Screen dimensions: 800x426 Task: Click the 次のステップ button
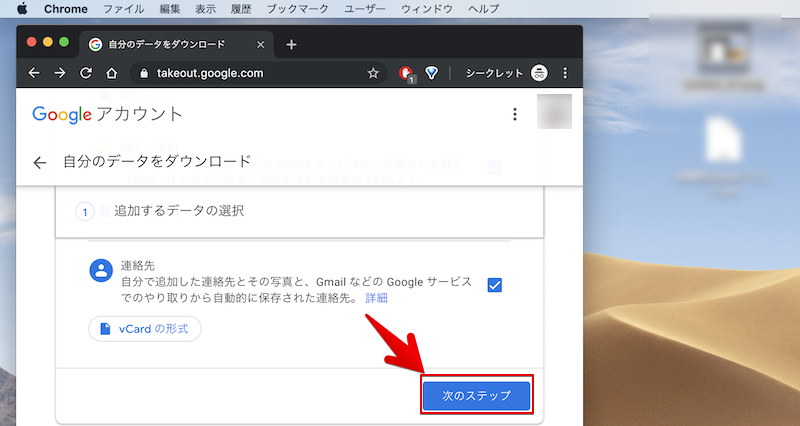(476, 396)
